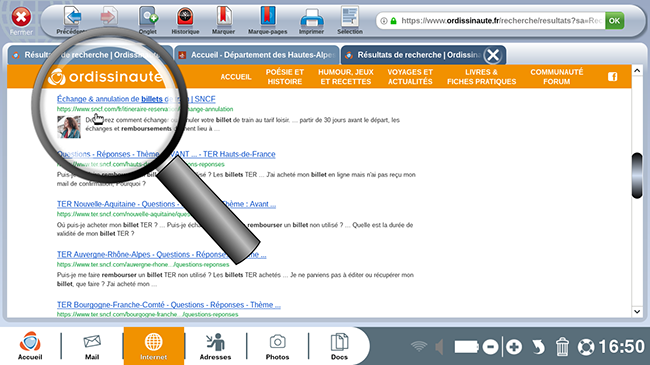
Task: Close the active Résultats de recherche tab
Action: [493, 55]
